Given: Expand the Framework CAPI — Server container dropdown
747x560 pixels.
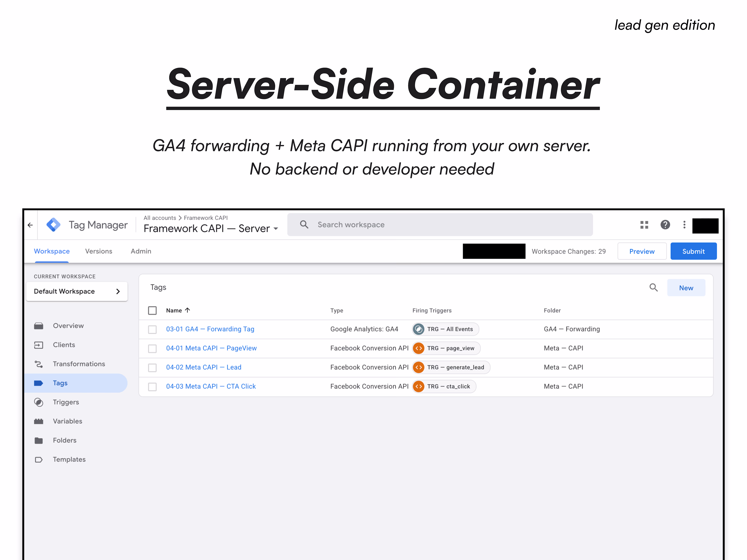Looking at the screenshot, I should 276,229.
